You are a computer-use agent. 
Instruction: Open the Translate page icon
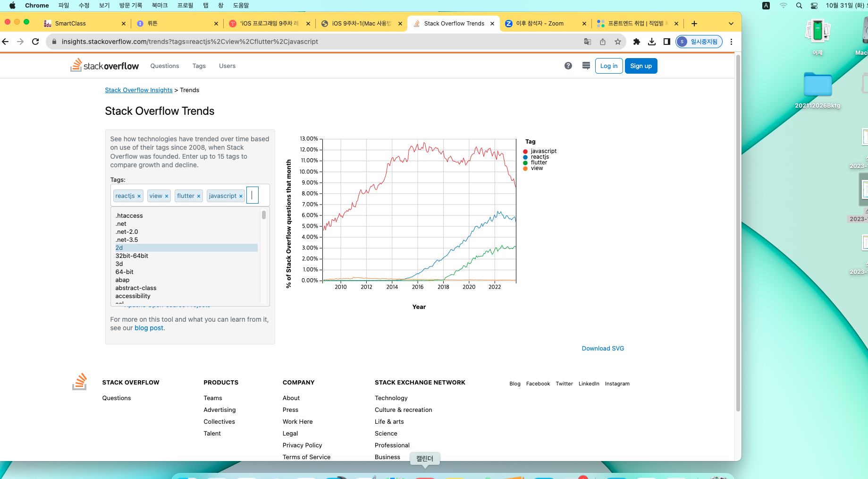click(x=588, y=42)
